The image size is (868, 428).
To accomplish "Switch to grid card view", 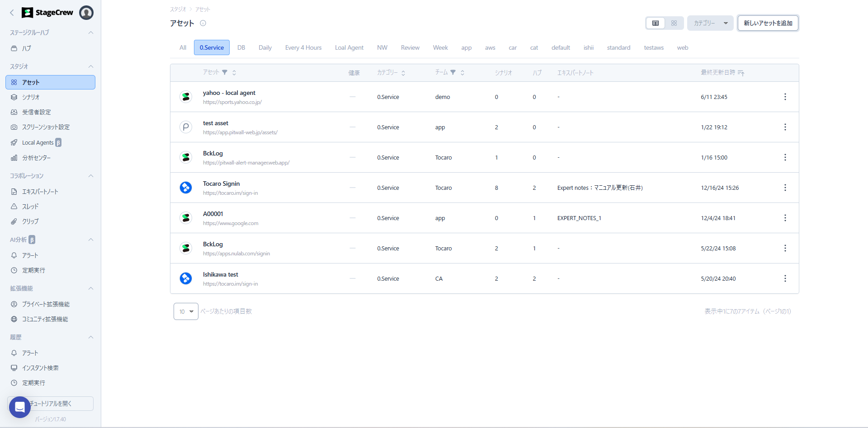I will click(674, 23).
